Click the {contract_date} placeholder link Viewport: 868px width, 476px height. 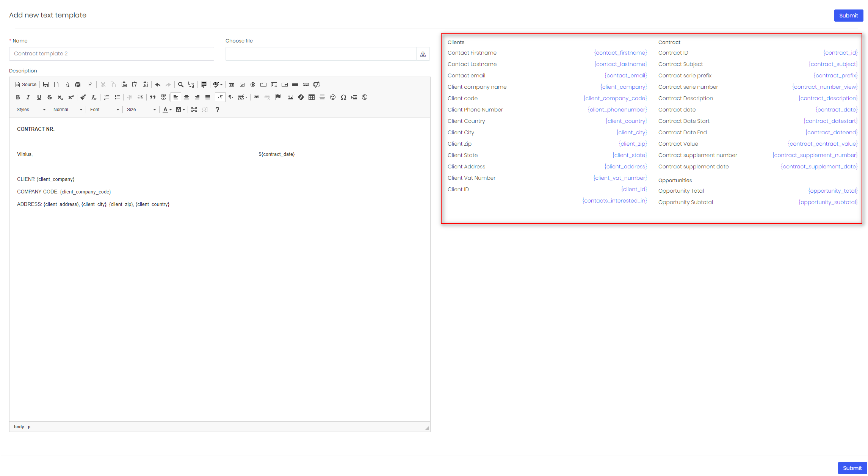836,110
